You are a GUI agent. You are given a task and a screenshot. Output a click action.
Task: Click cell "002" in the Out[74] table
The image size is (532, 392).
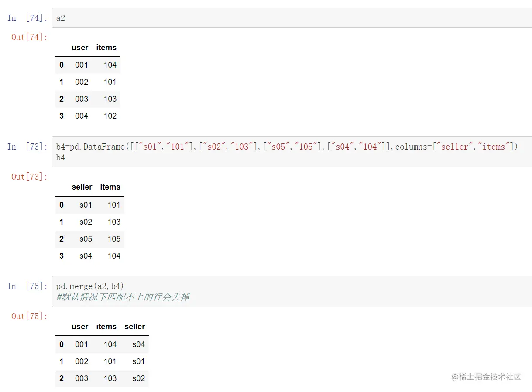[x=82, y=82]
